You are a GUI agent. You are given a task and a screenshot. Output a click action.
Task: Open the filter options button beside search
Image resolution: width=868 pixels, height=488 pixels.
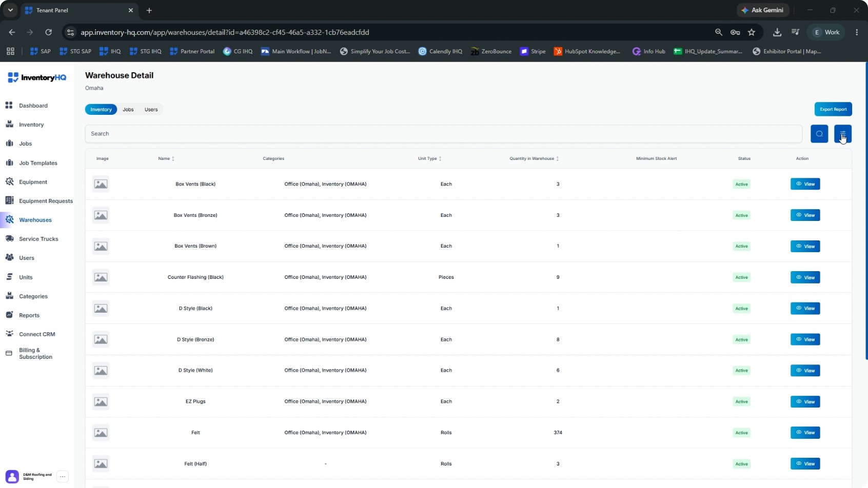(x=843, y=134)
